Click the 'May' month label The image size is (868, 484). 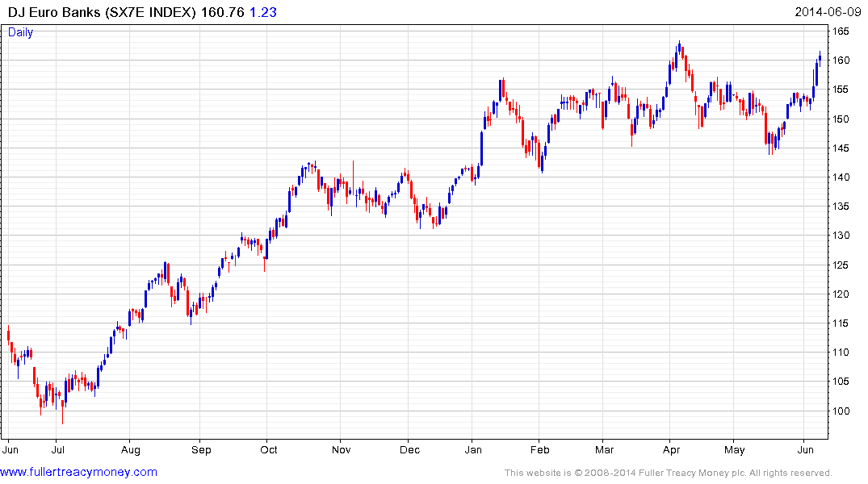pos(735,450)
